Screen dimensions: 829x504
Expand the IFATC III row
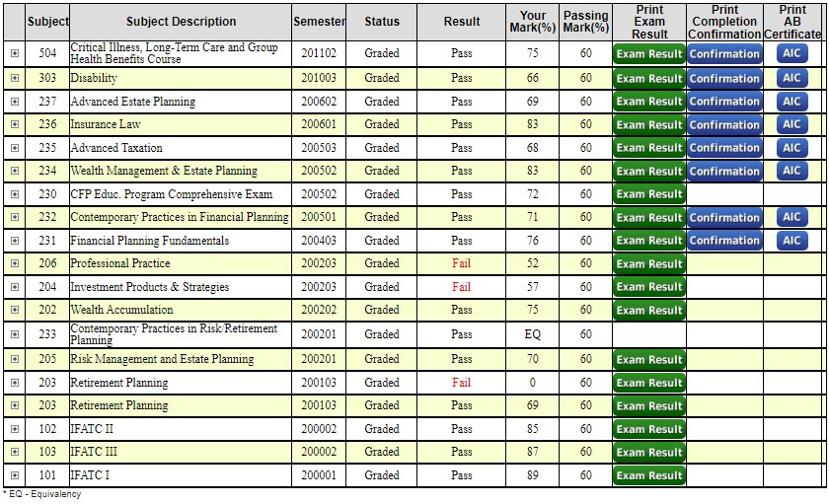(x=15, y=453)
